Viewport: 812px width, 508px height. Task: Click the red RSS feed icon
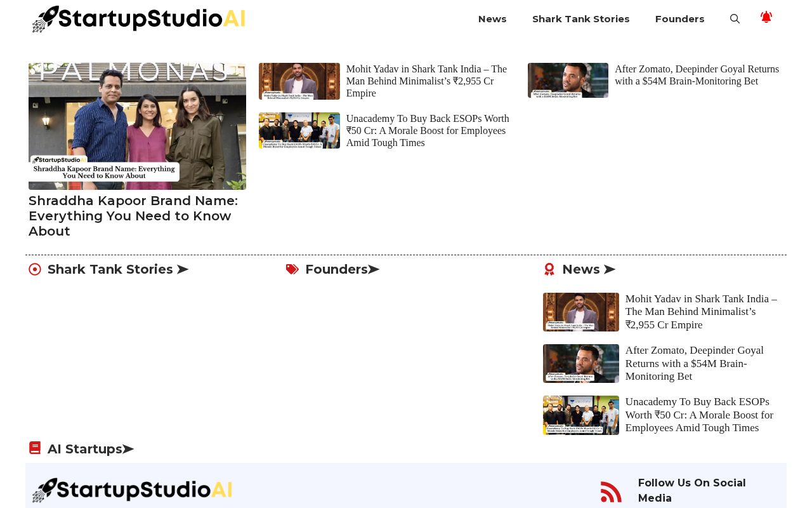(611, 491)
